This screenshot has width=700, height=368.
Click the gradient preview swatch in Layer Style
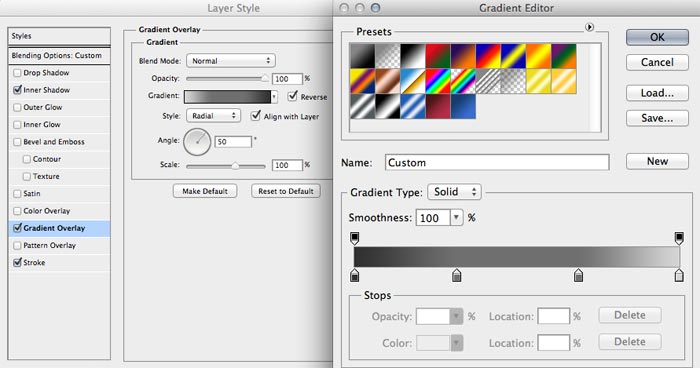228,96
